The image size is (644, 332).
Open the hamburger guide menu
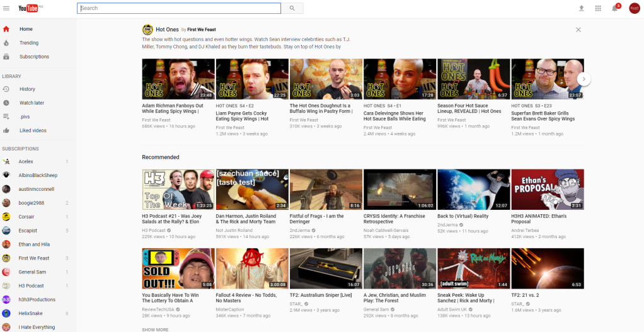pos(6,8)
